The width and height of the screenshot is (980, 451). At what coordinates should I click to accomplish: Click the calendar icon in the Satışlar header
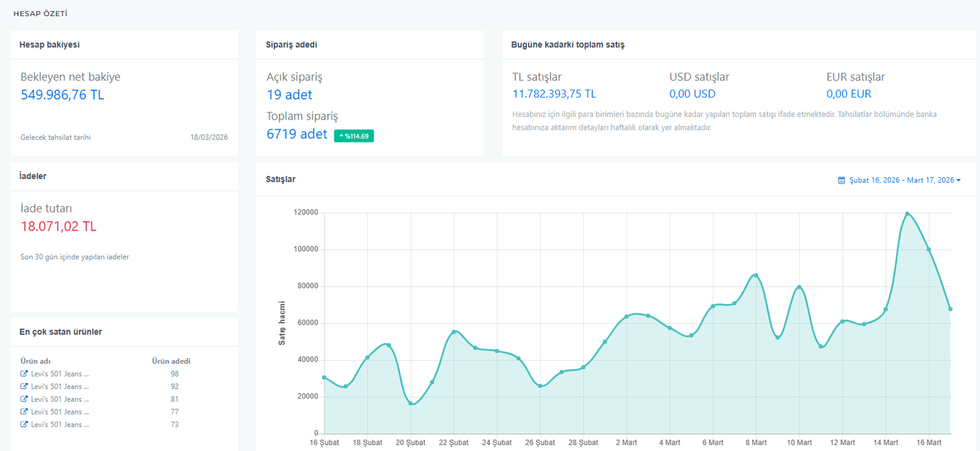[841, 180]
